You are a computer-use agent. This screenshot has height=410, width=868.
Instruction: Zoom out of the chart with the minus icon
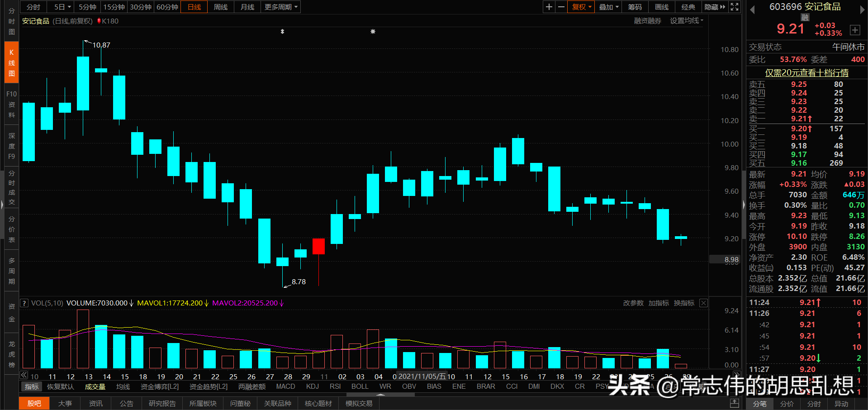[561, 7]
